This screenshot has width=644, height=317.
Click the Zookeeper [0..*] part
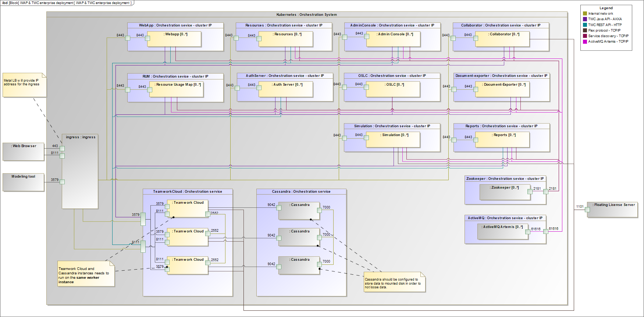(x=505, y=192)
